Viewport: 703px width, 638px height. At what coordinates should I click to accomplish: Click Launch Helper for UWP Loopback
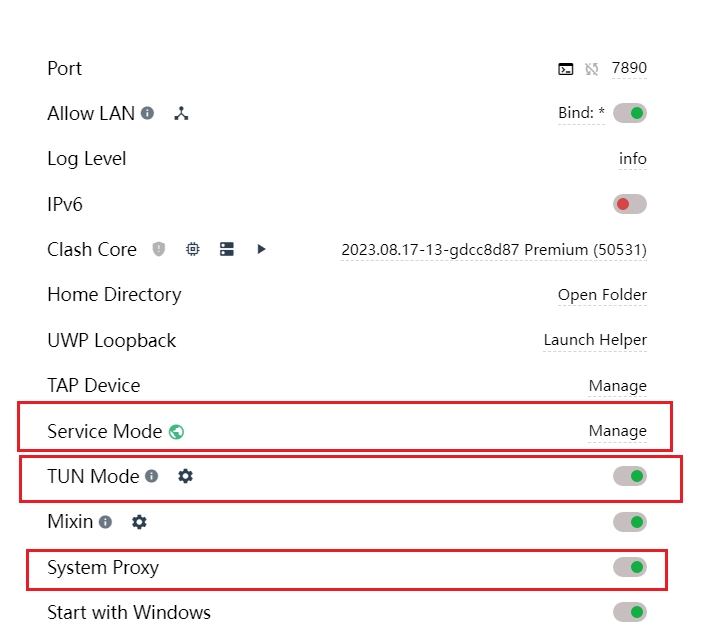[x=595, y=340]
